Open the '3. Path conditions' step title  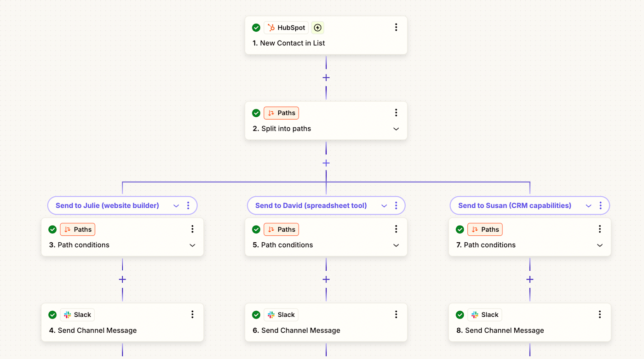click(79, 245)
